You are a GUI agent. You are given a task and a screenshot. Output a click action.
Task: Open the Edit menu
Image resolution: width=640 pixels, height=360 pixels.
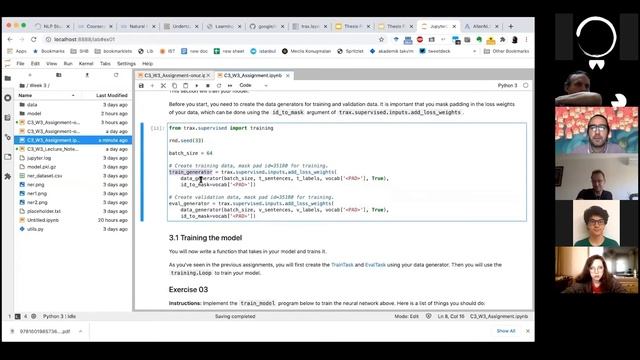pyautogui.click(x=35, y=64)
